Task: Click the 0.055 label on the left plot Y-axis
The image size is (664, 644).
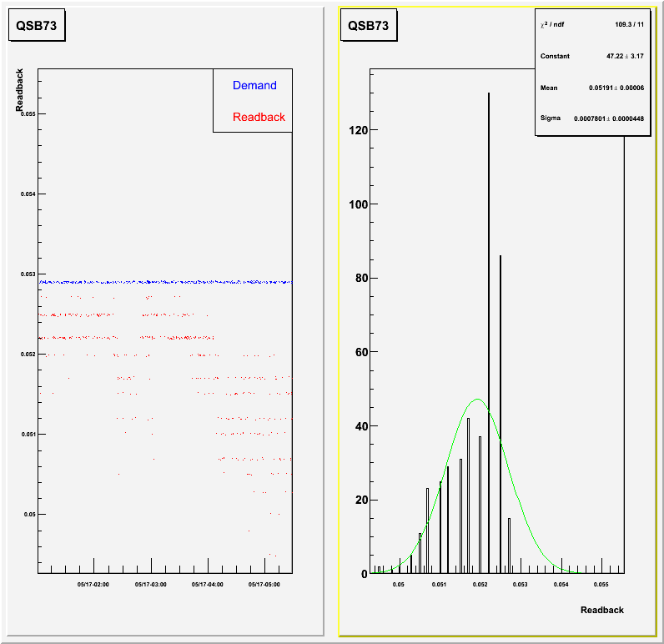Action: [28, 113]
